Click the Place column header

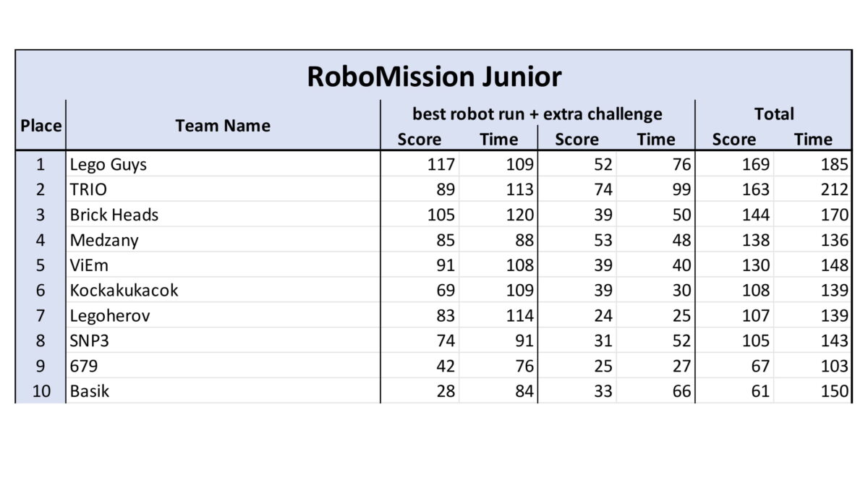[41, 126]
